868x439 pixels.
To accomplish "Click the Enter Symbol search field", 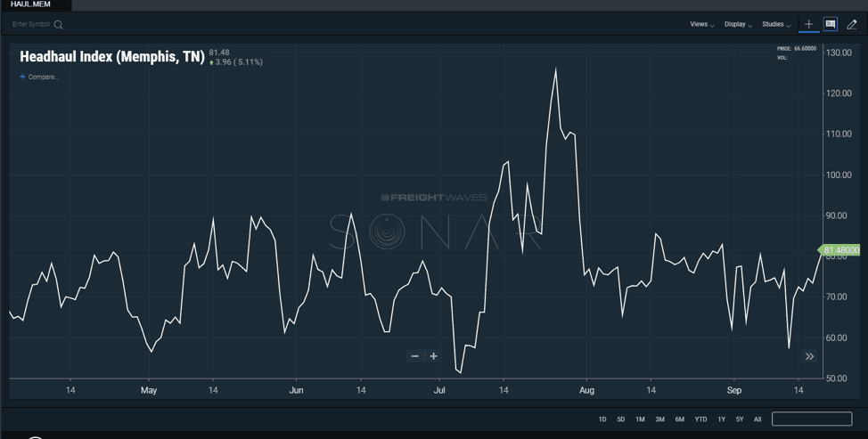I will (x=31, y=25).
